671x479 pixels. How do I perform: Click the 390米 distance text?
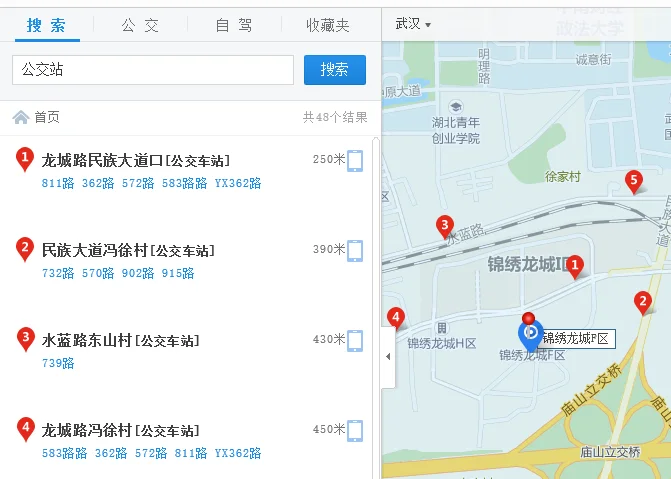click(329, 249)
